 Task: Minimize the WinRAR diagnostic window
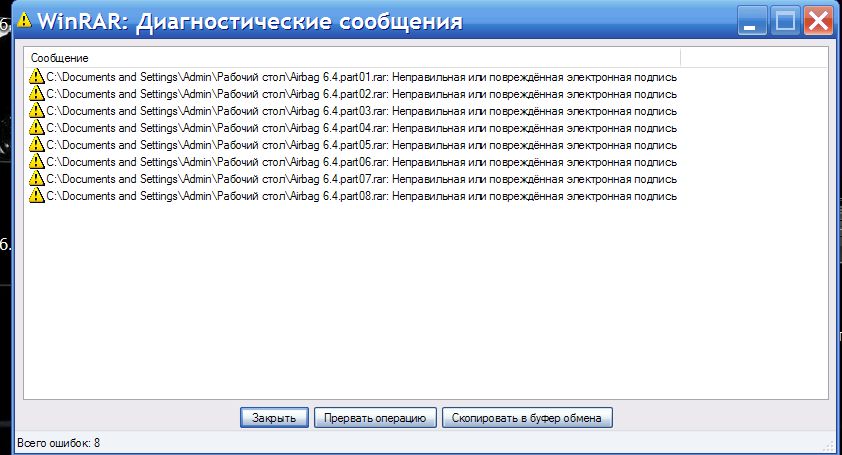click(752, 21)
